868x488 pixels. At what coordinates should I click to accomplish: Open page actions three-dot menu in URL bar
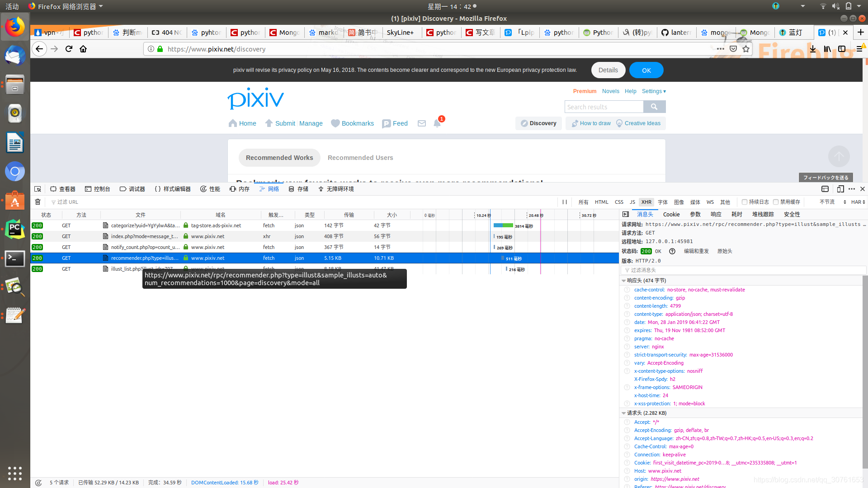point(721,49)
